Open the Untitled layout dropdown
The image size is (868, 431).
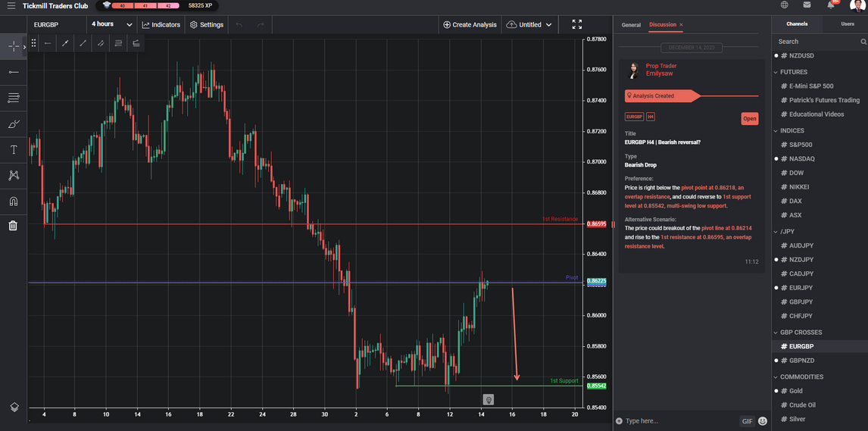[x=529, y=24]
